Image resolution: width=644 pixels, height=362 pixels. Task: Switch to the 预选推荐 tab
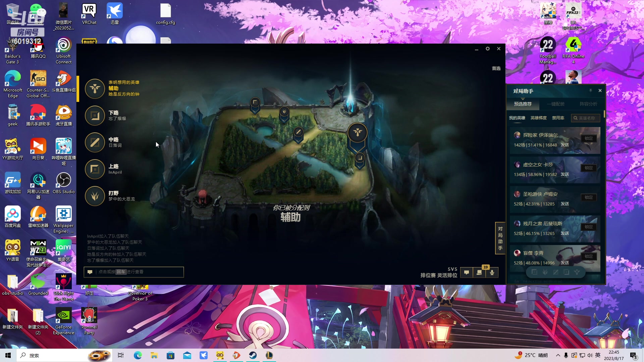[523, 104]
